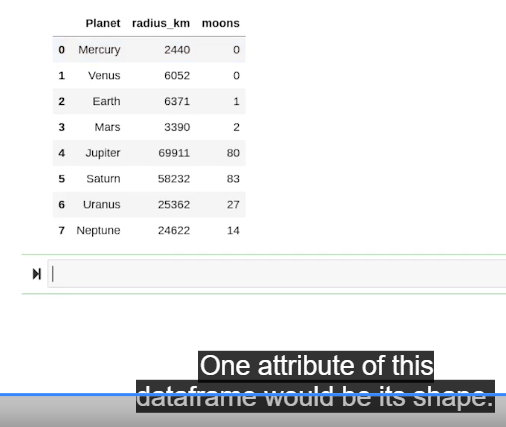506x427 pixels.
Task: Select Earth's moons value 1
Action: [x=236, y=101]
